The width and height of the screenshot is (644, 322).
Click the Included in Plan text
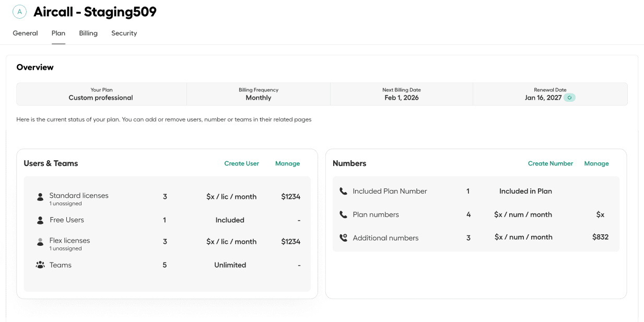525,192
